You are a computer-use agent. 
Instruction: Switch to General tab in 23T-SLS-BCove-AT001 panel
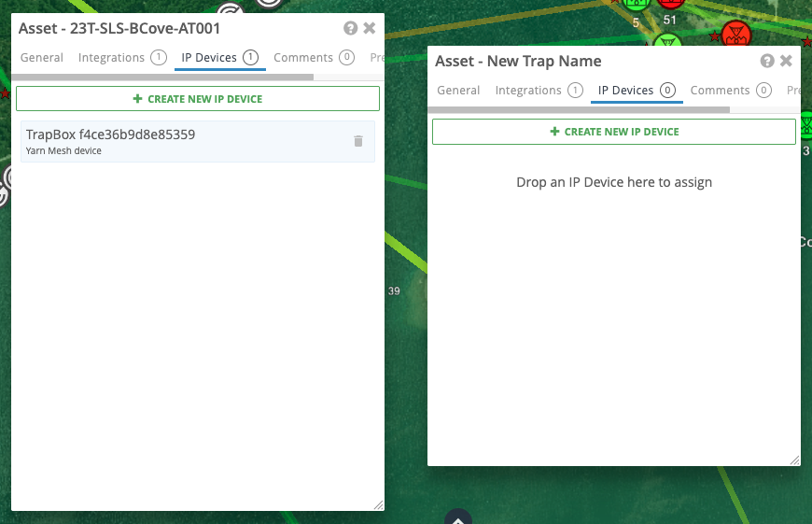[42, 58]
